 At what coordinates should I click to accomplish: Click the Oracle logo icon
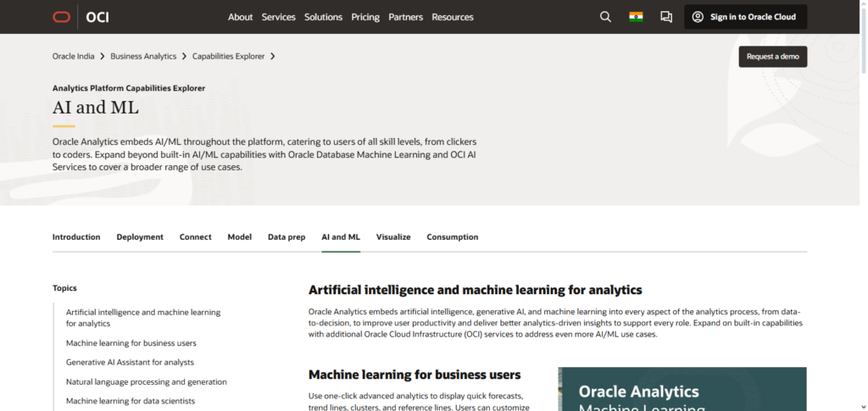(61, 17)
